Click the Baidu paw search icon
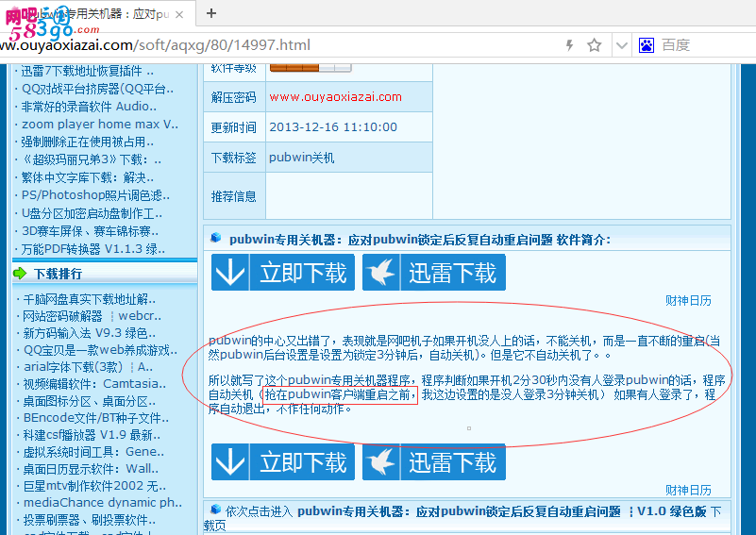Viewport: 756px width, 535px height. tap(647, 45)
